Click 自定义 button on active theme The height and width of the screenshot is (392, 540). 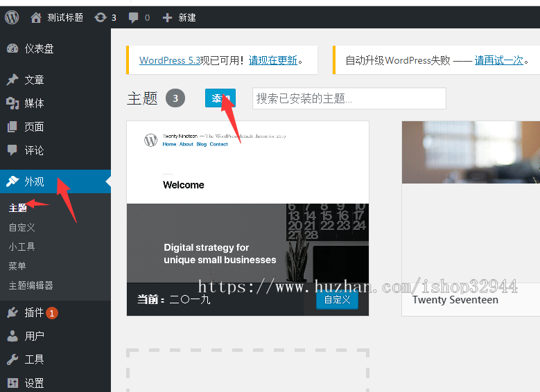pos(337,299)
